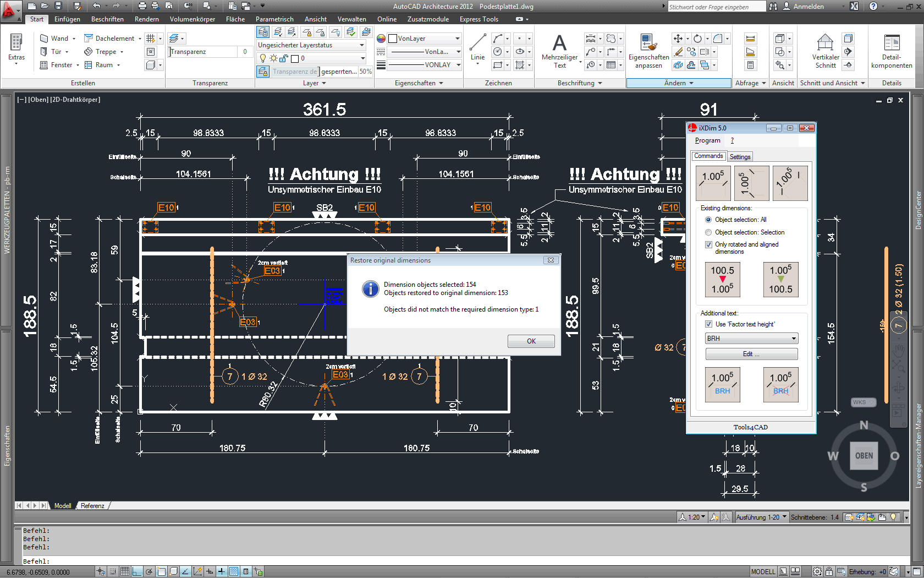The image size is (924, 578).
Task: Toggle polar tracking in status bar
Action: tap(149, 572)
